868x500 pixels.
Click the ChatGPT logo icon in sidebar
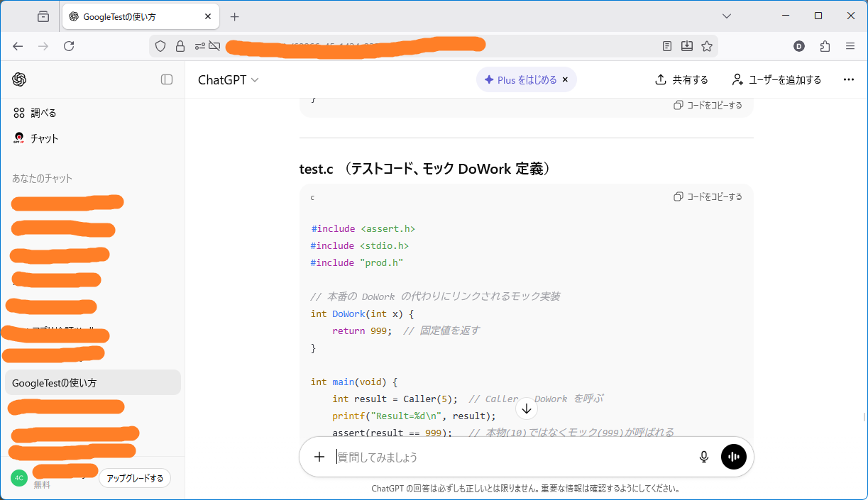pyautogui.click(x=19, y=79)
